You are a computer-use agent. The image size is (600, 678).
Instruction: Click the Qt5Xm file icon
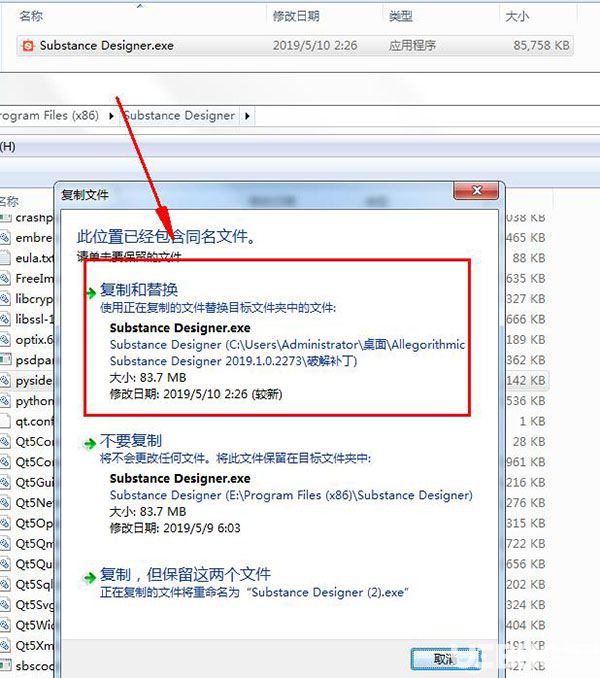click(x=5, y=646)
